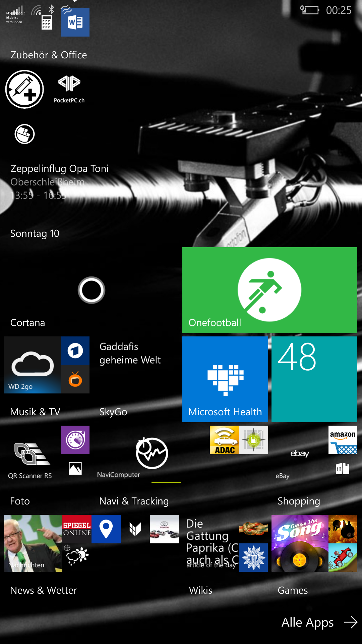
Task: Tap the 00:25 clock in status bar
Action: tap(339, 10)
